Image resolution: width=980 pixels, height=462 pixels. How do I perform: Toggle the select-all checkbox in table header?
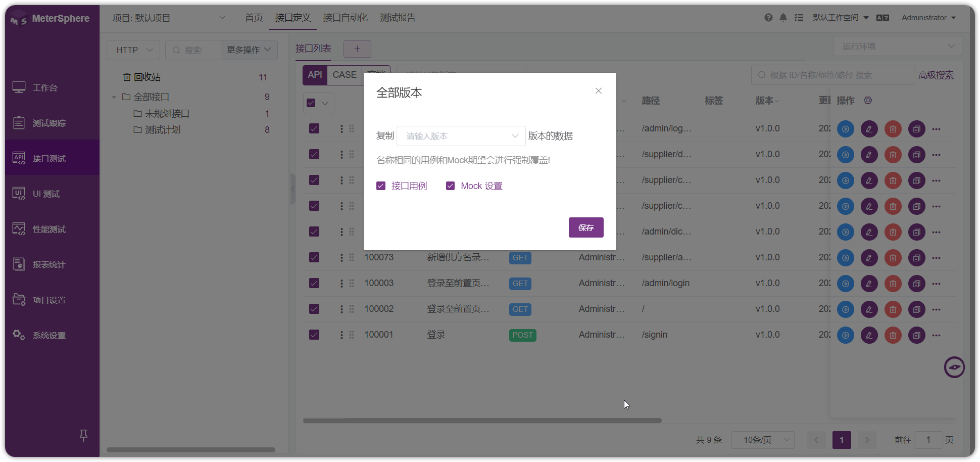tap(311, 103)
